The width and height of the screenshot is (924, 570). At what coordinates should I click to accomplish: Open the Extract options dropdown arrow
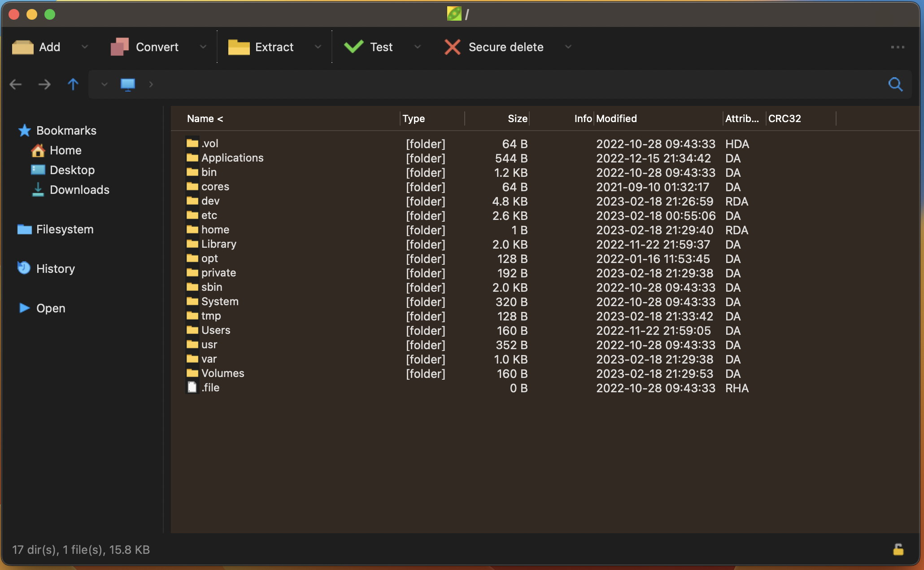pos(318,47)
